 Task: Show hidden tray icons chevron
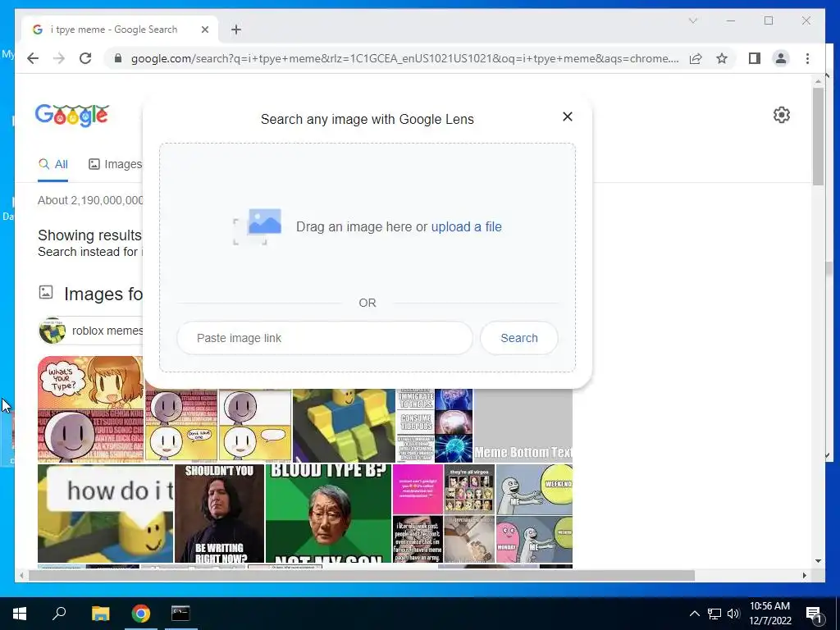694,614
